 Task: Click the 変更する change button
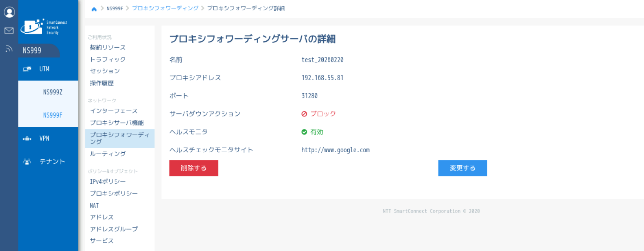[463, 168]
